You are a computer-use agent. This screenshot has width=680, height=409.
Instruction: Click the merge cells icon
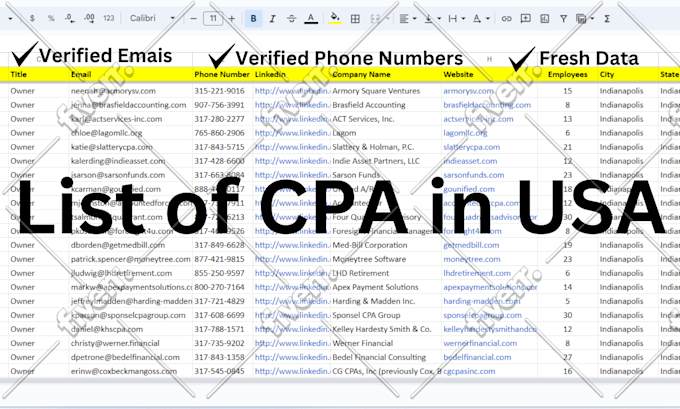375,19
